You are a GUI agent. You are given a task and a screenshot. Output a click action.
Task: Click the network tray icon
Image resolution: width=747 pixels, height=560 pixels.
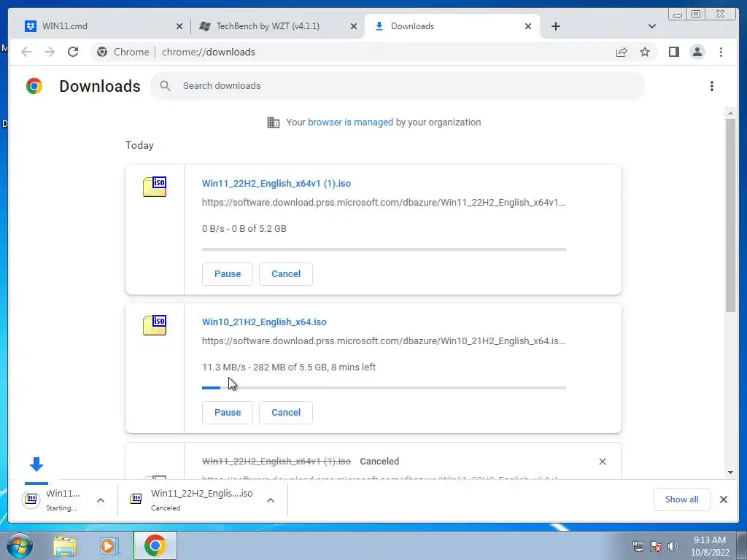[638, 546]
